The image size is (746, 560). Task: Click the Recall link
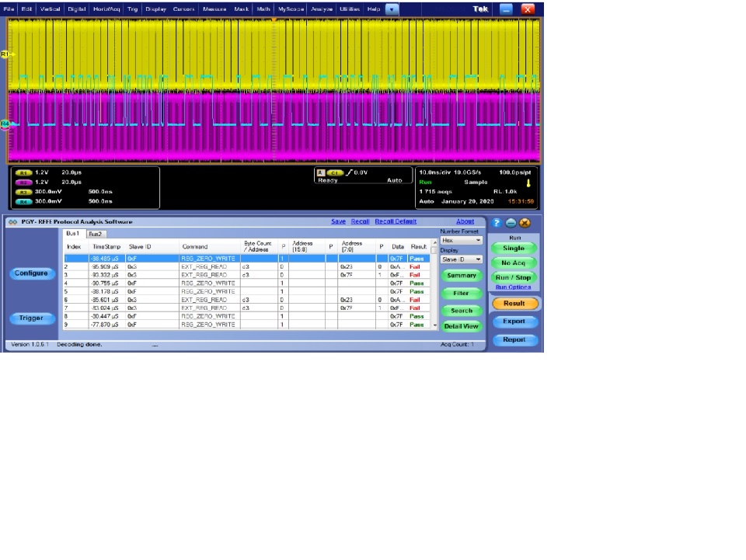point(360,221)
